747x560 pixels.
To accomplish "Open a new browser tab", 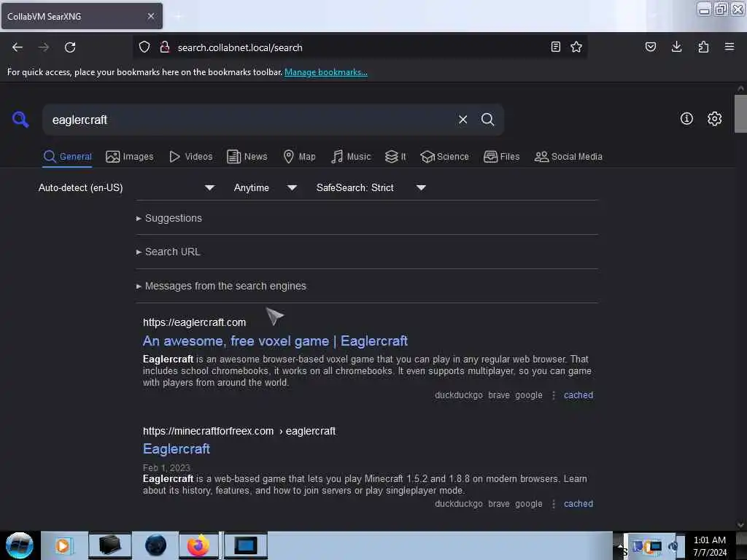I will tap(178, 17).
